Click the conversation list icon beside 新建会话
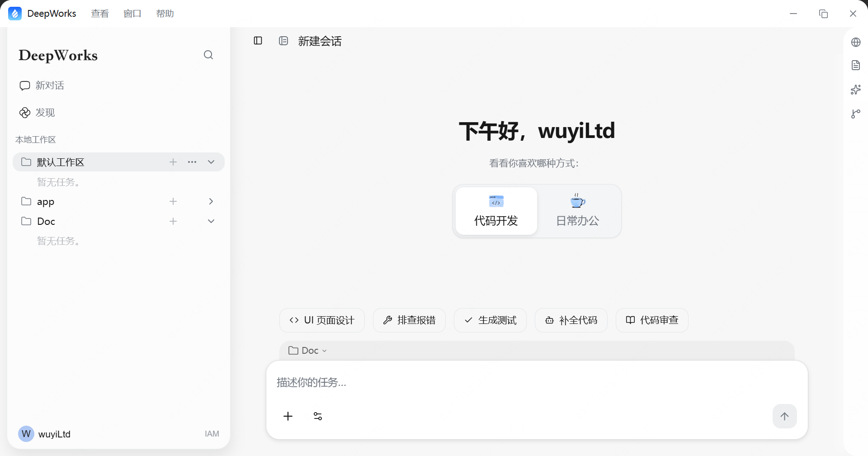 click(283, 41)
